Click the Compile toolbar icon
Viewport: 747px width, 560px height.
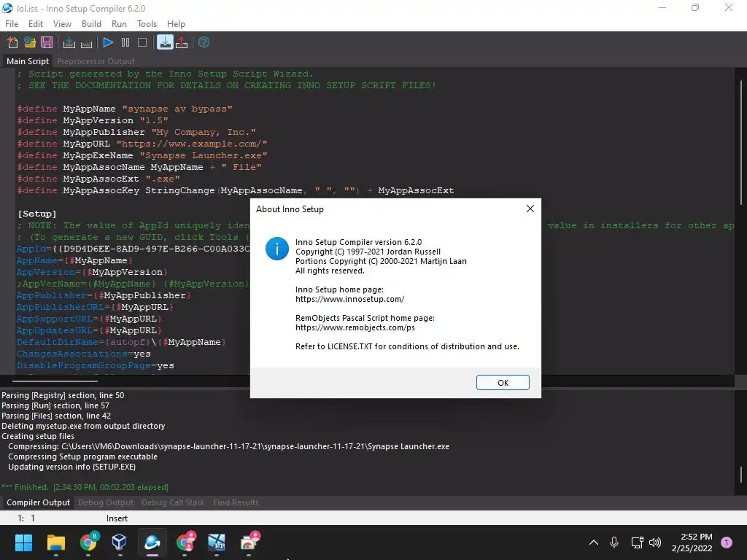69,42
